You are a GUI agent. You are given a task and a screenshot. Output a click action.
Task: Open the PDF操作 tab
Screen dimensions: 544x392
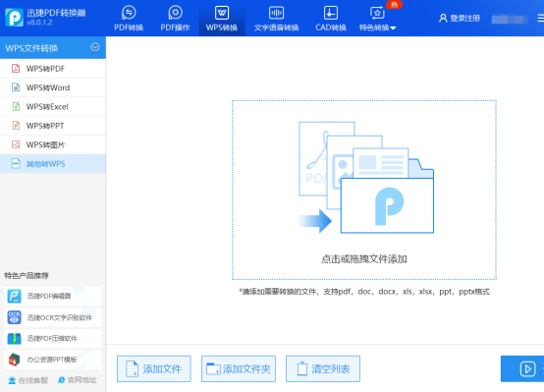[x=175, y=19]
